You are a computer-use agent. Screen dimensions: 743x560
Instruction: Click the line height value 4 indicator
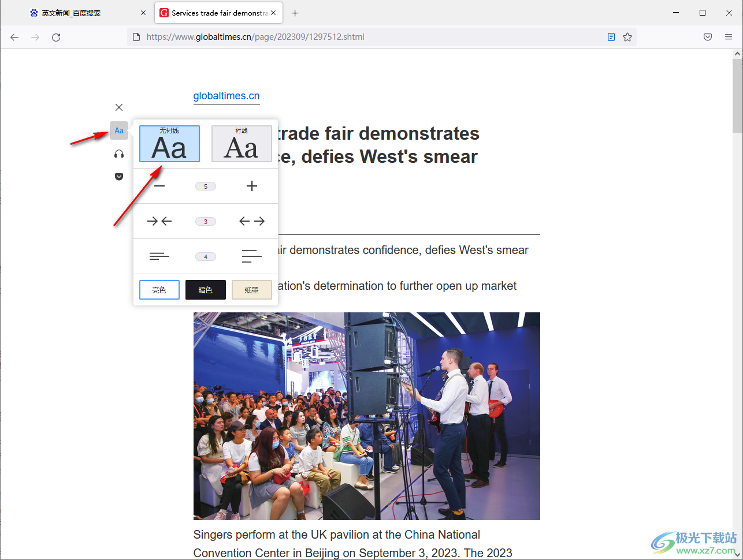tap(206, 257)
